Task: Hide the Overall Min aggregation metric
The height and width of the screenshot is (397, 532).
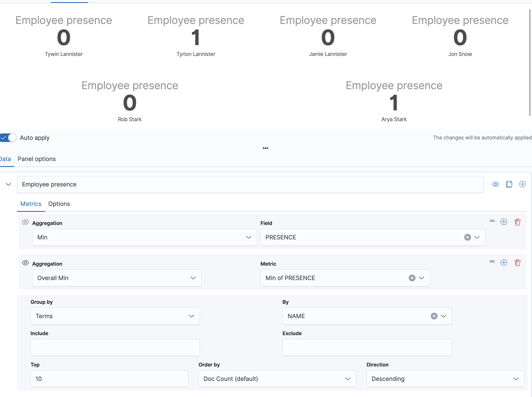Action: pos(25,263)
